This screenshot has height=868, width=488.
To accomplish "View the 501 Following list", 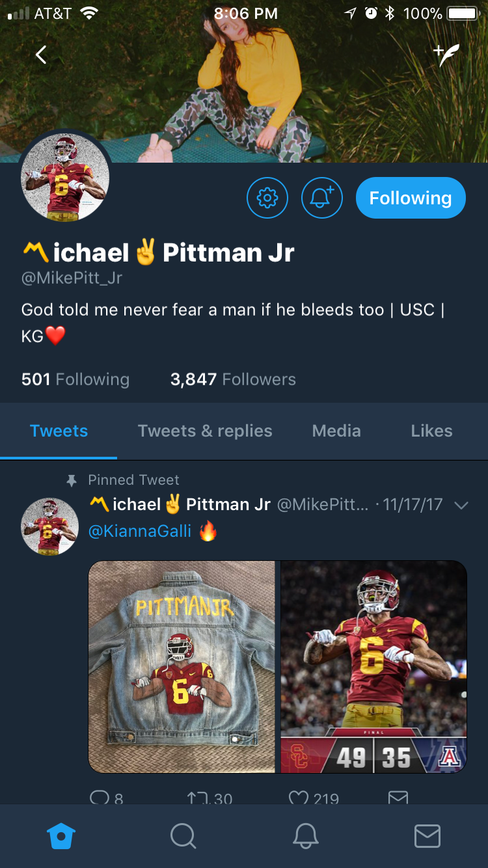I will (x=75, y=379).
